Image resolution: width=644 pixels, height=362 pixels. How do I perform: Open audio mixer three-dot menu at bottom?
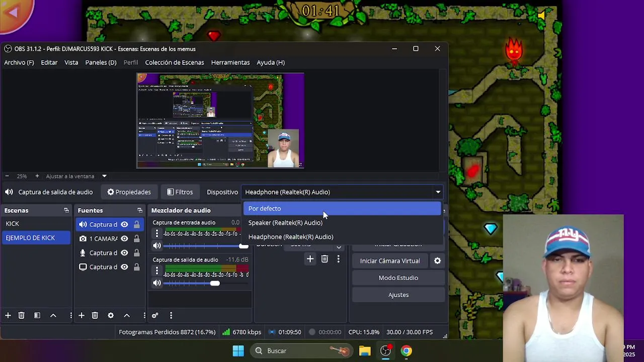pyautogui.click(x=171, y=315)
